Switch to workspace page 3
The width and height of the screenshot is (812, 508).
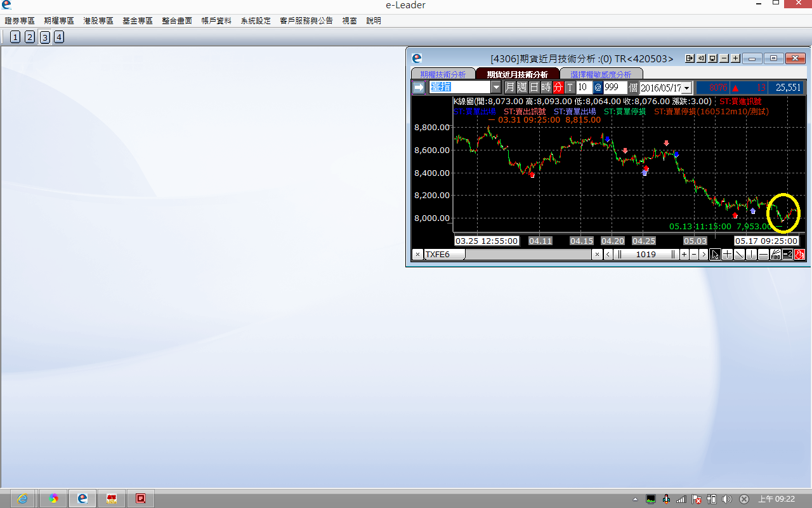[44, 37]
